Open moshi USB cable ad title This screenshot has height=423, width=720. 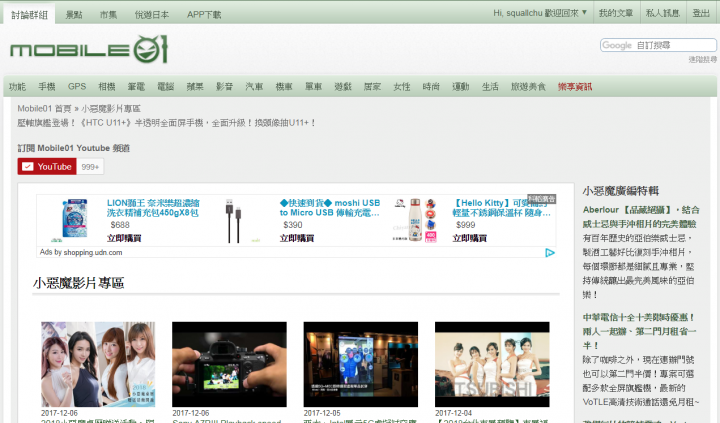tap(330, 208)
